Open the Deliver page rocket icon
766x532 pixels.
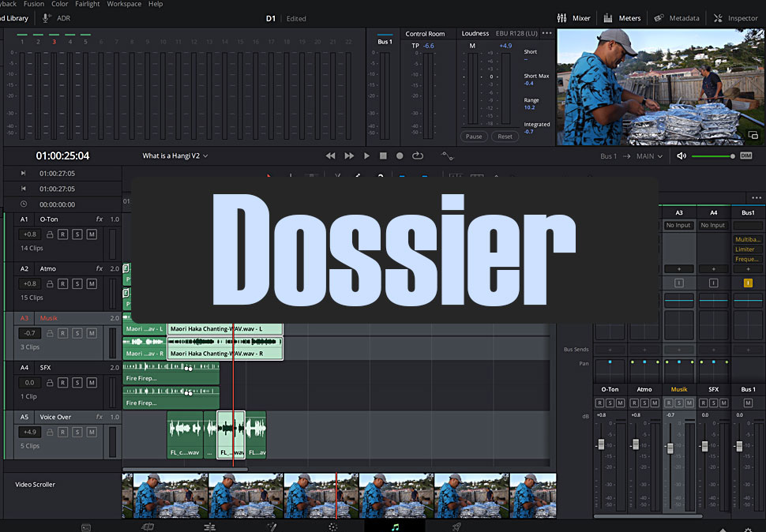(x=456, y=526)
